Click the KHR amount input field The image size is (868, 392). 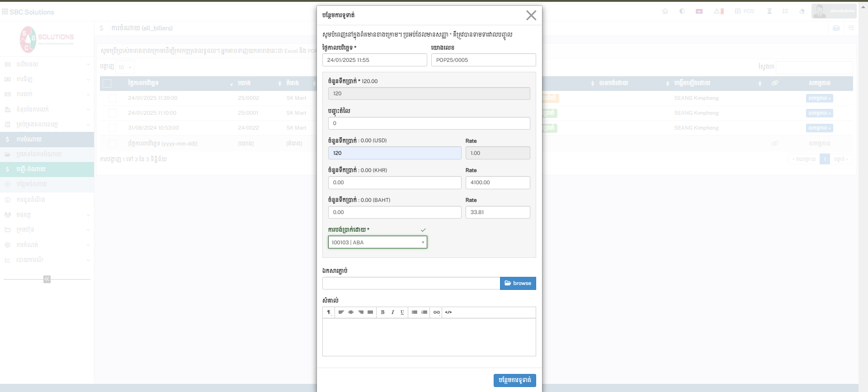394,182
